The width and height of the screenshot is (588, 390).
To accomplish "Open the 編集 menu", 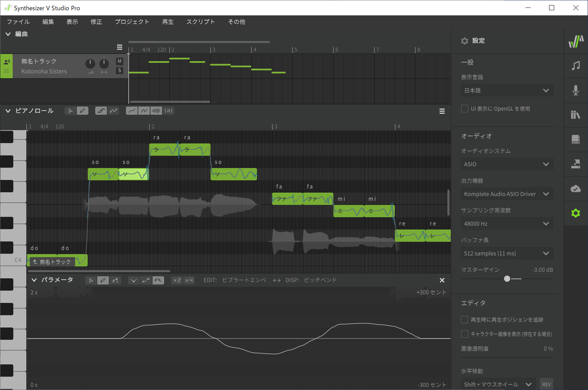I will 48,22.
